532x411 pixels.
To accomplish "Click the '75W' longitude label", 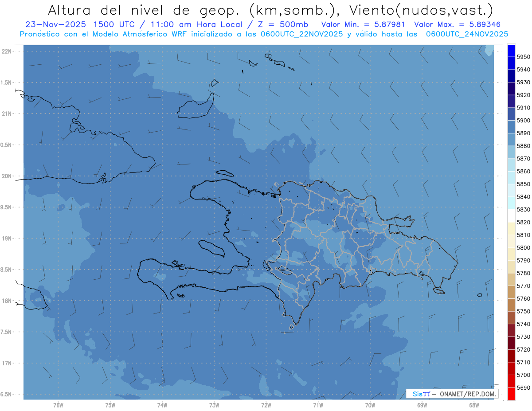I will pos(110,405).
